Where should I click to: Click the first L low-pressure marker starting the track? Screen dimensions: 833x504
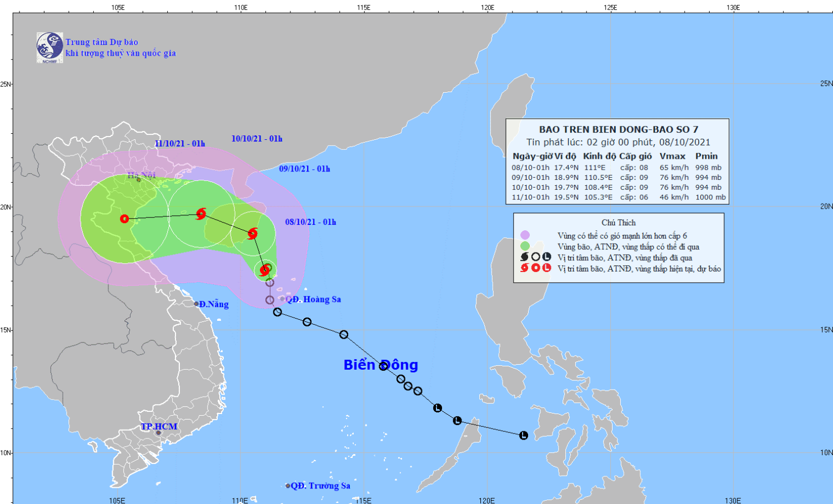tap(523, 436)
